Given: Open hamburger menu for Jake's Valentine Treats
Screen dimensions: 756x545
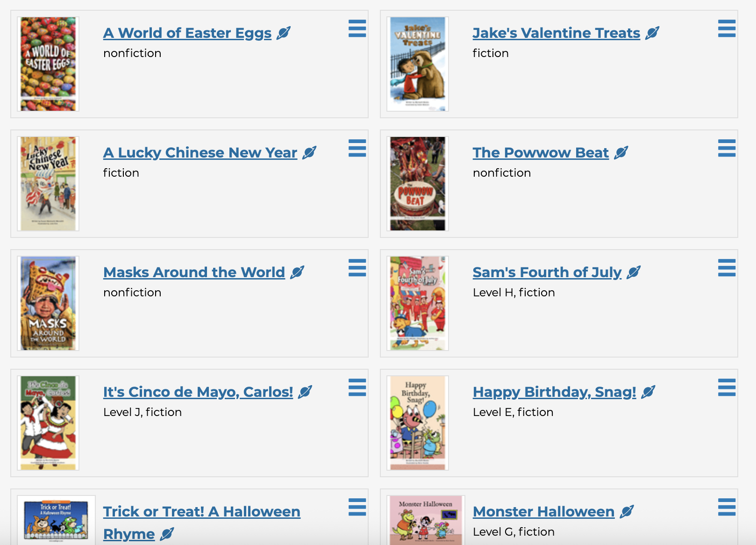Looking at the screenshot, I should 727,29.
